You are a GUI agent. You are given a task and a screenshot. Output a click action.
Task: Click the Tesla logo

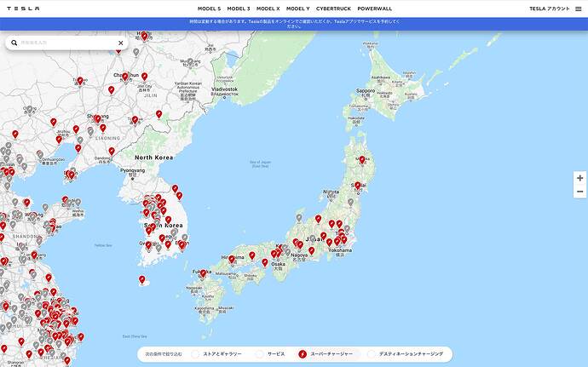click(23, 9)
